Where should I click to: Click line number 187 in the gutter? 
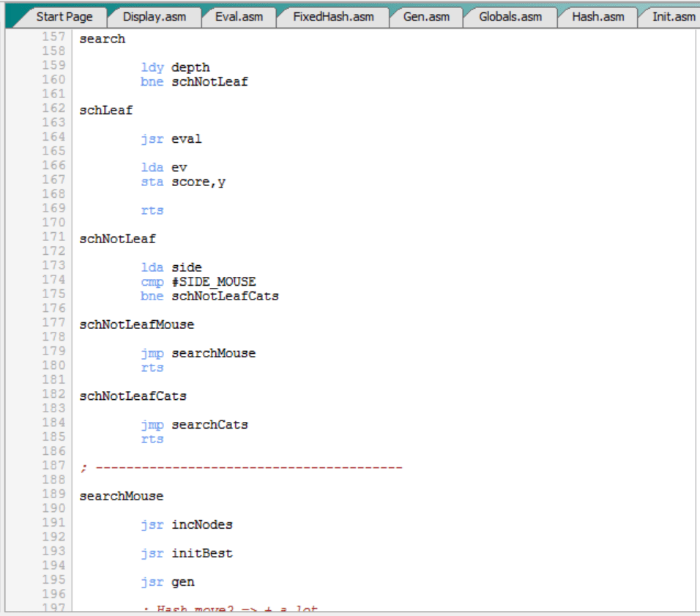click(x=53, y=466)
